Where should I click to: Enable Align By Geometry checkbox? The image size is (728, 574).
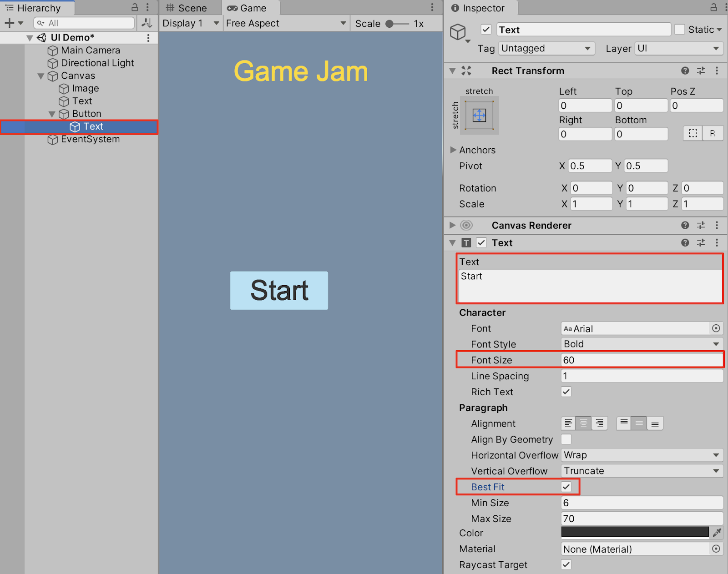click(x=566, y=439)
